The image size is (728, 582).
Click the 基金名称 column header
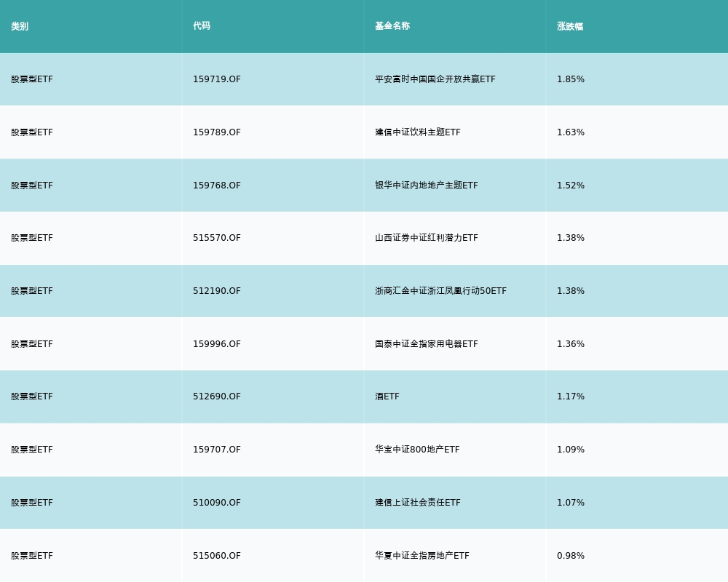[x=392, y=26]
